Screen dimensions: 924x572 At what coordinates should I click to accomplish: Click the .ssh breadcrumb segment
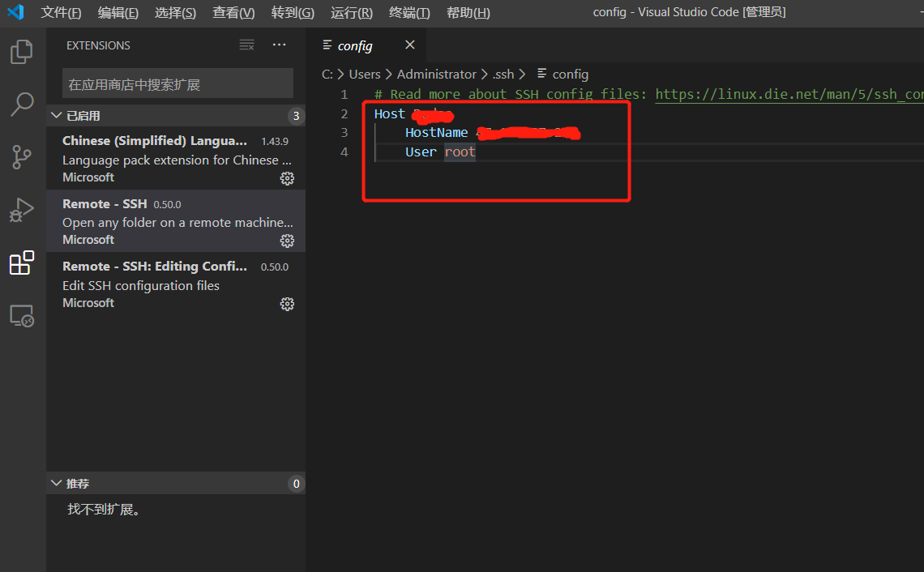[503, 75]
